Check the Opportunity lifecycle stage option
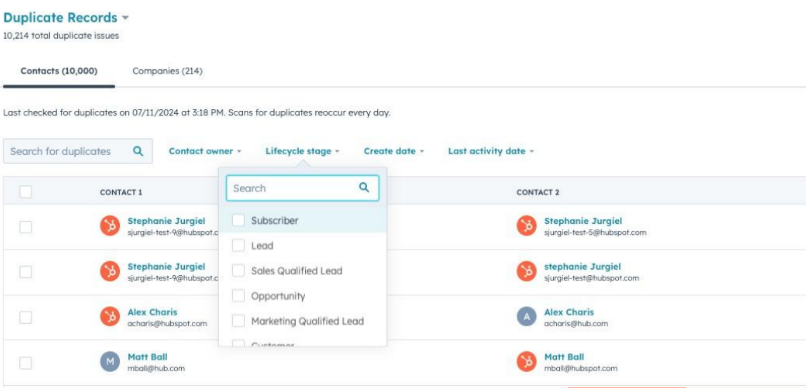806x388 pixels. pos(238,296)
